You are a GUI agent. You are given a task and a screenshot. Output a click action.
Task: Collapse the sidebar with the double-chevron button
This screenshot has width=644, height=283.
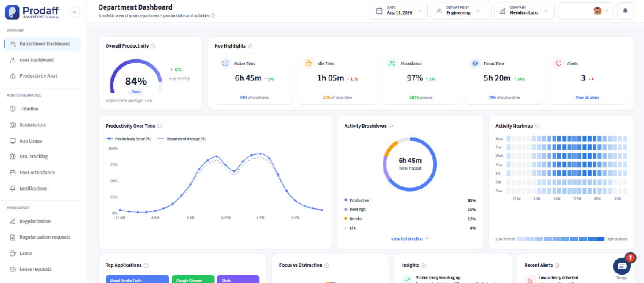[x=75, y=12]
